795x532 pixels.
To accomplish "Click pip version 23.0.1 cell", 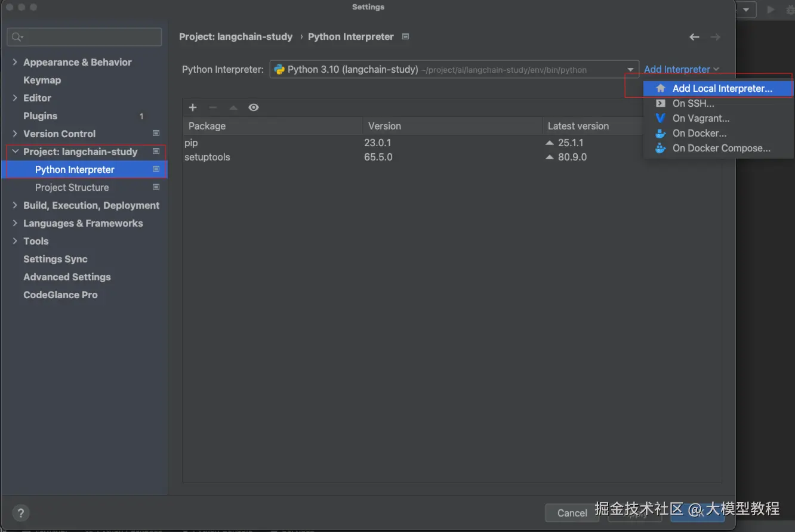I will 377,143.
